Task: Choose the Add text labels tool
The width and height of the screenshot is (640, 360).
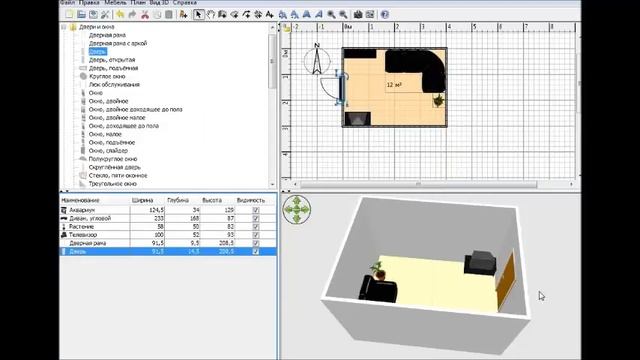Action: [269, 15]
